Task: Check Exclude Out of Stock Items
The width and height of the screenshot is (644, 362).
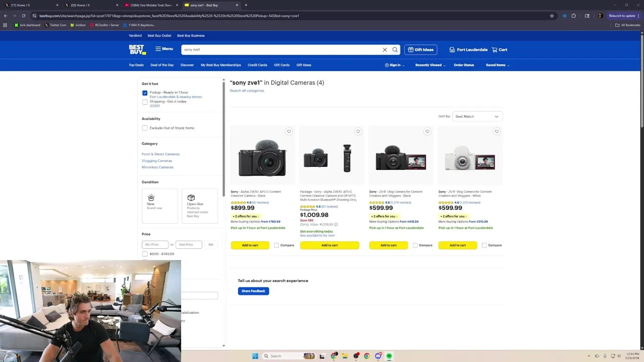Action: pyautogui.click(x=145, y=128)
